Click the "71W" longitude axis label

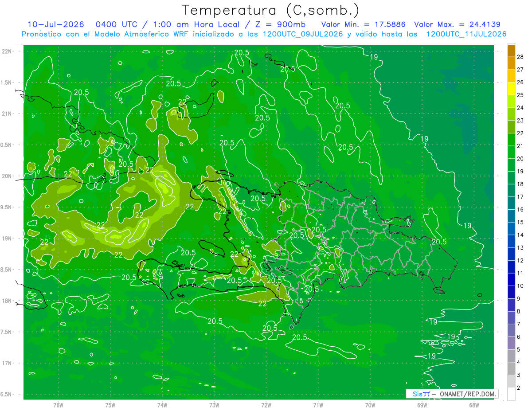tap(318, 406)
